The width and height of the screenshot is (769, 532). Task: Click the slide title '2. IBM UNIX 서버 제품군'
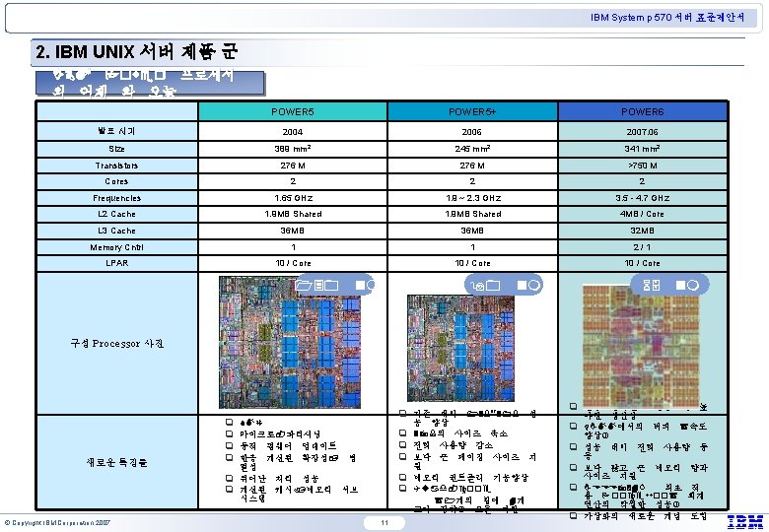click(x=136, y=51)
